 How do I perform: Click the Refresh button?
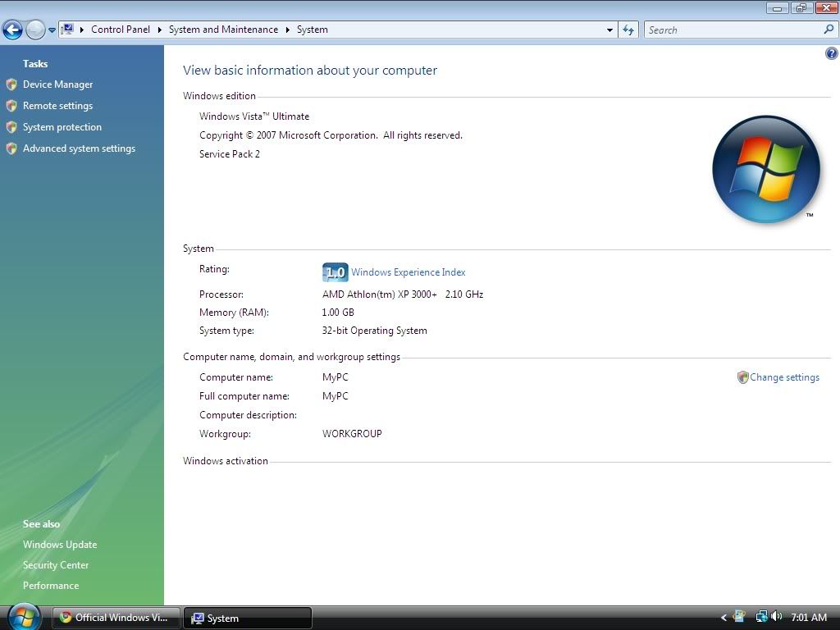628,30
